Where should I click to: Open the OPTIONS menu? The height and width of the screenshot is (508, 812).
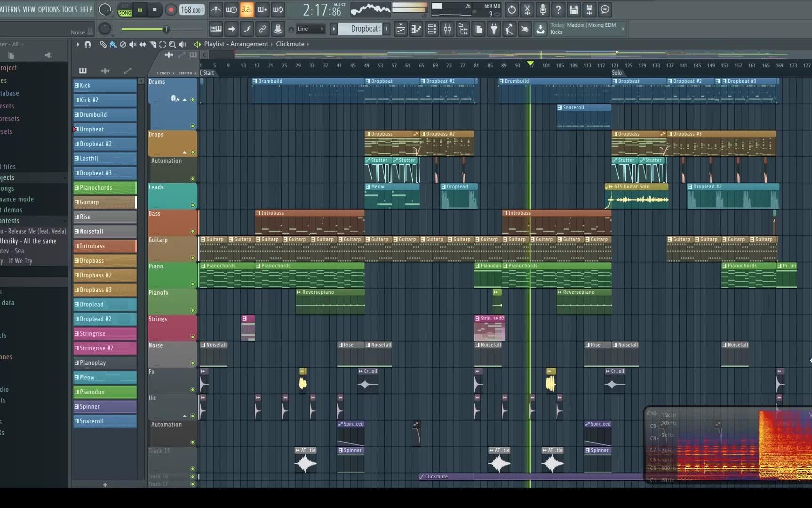tap(48, 9)
